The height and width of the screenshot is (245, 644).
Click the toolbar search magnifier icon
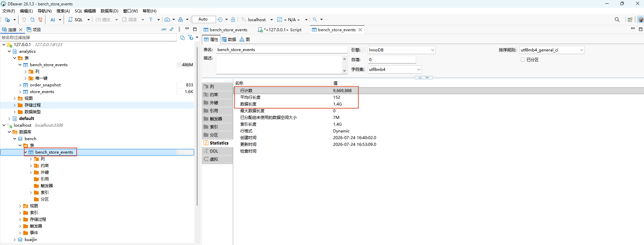click(x=315, y=19)
